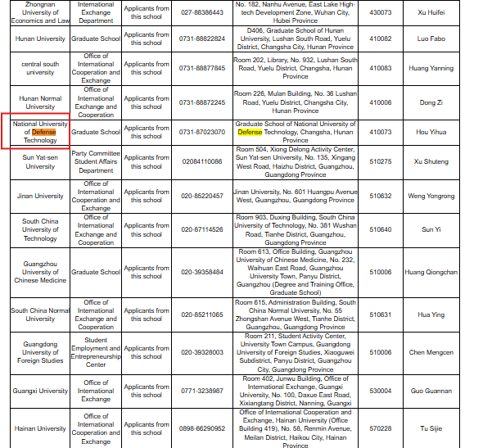Select contact name Tu Sijie

coord(431,428)
